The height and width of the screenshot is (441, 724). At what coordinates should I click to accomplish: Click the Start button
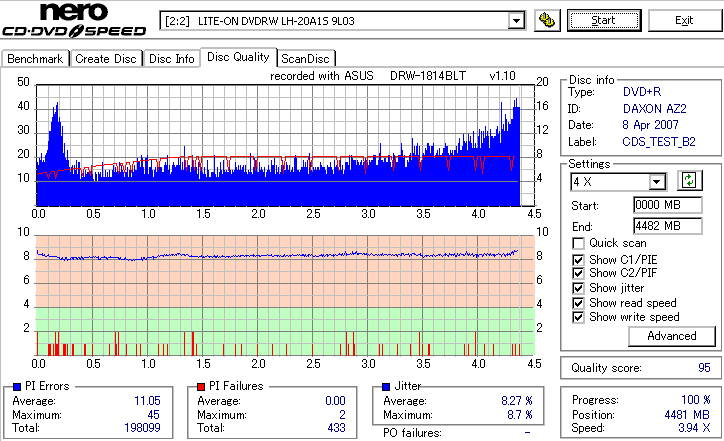[604, 20]
